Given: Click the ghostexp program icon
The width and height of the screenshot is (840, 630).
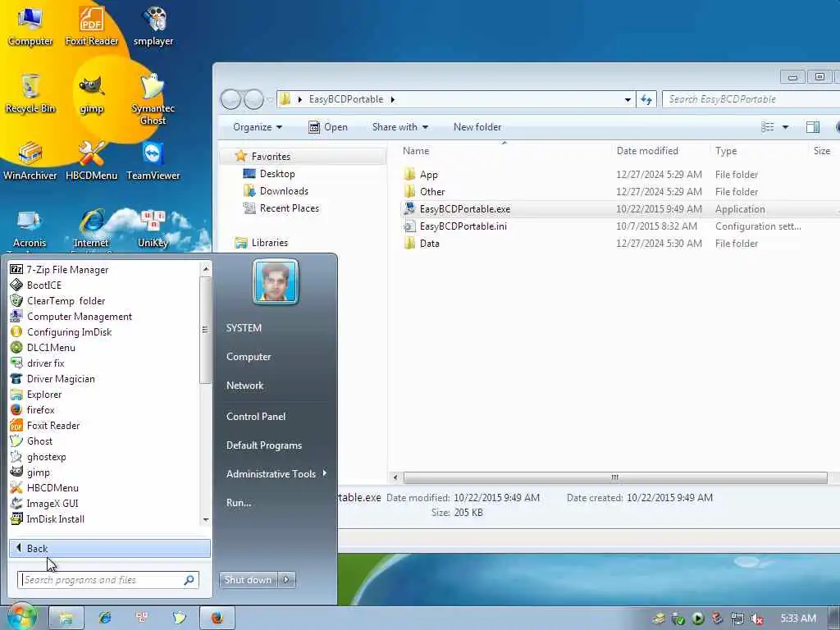Looking at the screenshot, I should point(16,456).
